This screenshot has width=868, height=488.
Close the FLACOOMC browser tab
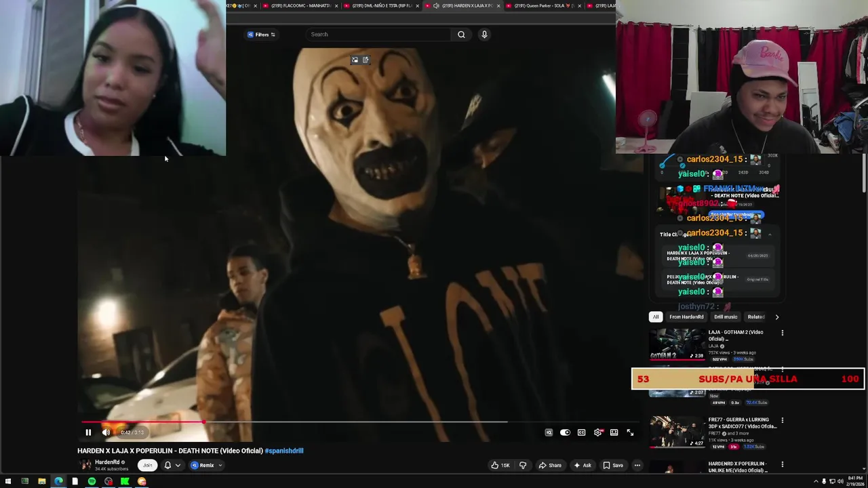coord(336,5)
